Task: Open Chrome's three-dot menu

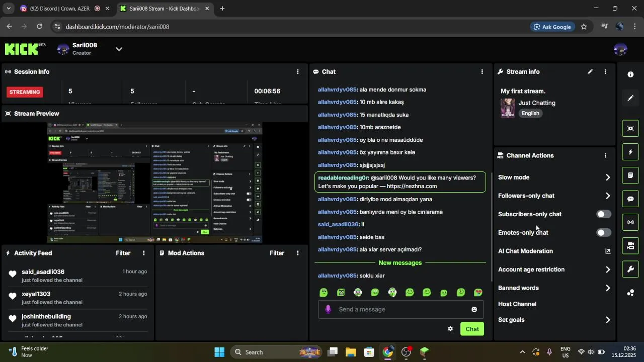Action: (x=635, y=27)
